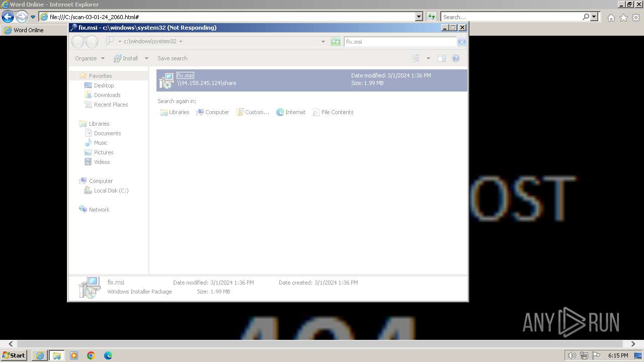
Task: Click the magnifier search icon in IE
Action: coord(586,17)
